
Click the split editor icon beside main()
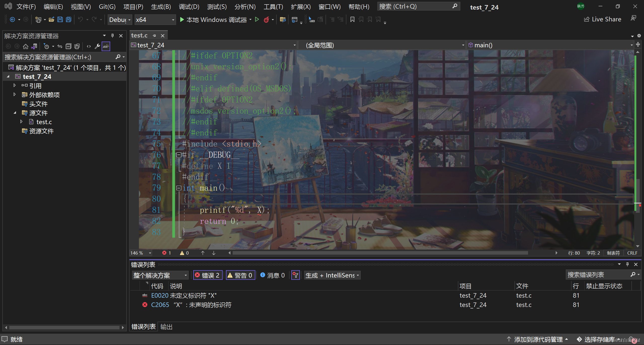[x=638, y=45]
